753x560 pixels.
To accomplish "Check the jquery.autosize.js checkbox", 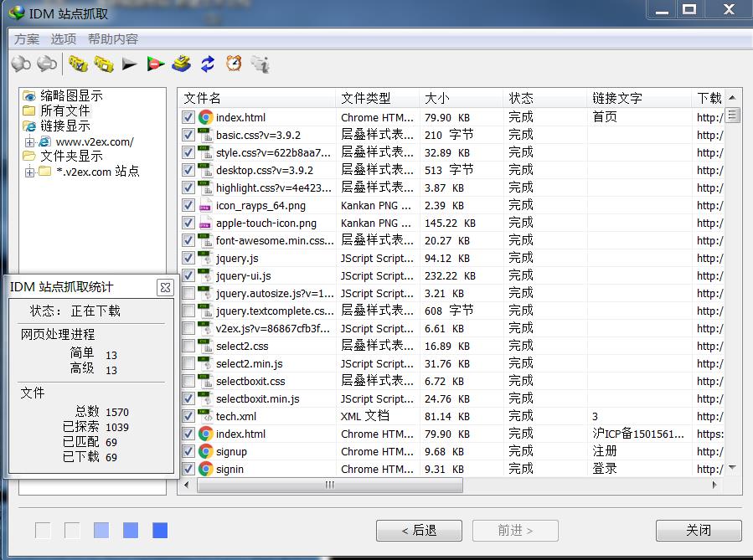I will pos(188,293).
